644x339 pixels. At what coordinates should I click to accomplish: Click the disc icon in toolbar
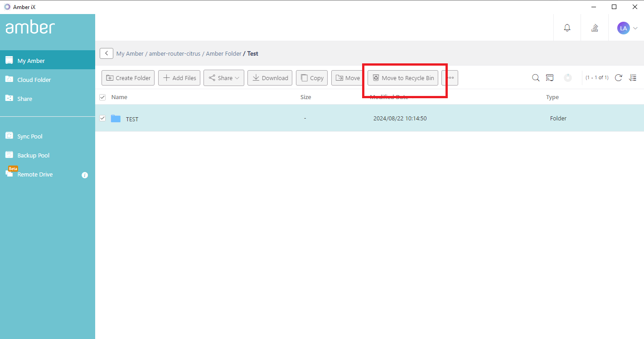coord(568,78)
